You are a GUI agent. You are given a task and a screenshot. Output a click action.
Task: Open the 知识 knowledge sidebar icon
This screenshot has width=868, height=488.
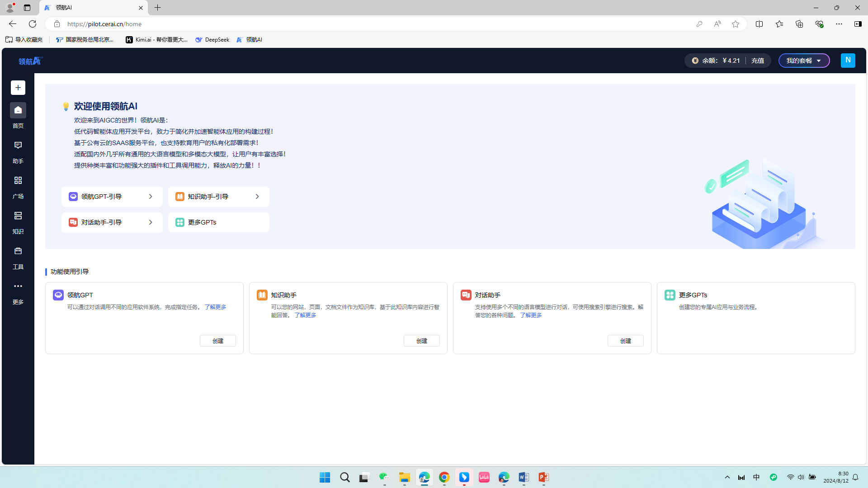[18, 216]
